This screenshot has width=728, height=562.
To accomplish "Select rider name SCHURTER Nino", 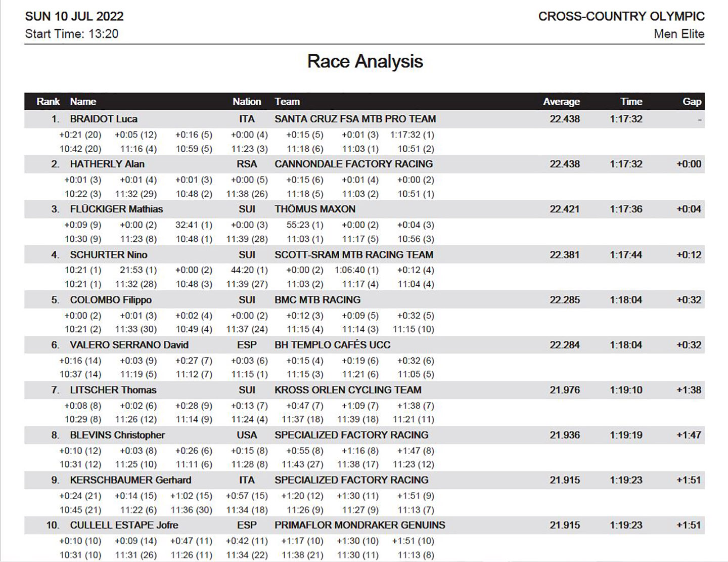I will pos(109,255).
